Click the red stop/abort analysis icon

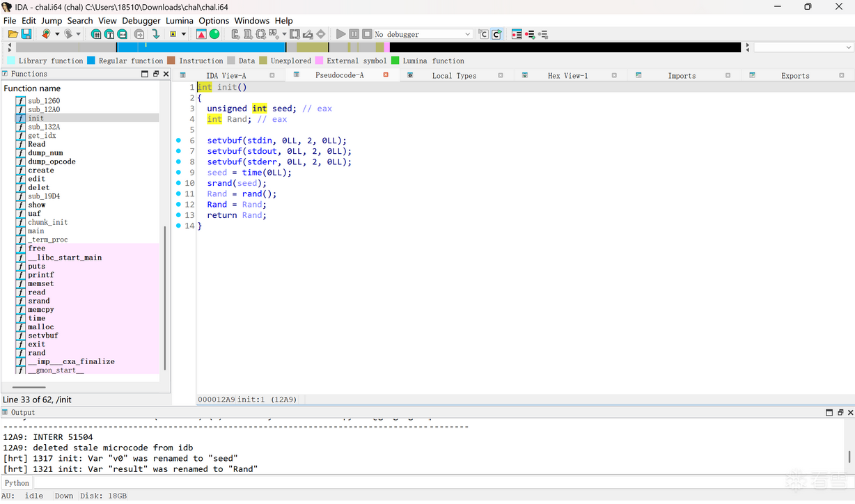[x=201, y=34]
